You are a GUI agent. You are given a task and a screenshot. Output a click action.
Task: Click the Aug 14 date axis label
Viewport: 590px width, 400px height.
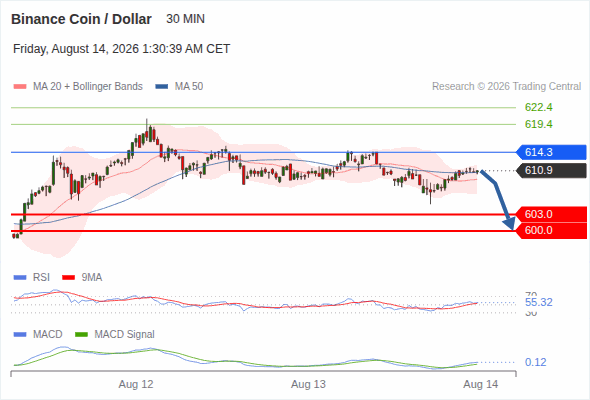pos(481,385)
